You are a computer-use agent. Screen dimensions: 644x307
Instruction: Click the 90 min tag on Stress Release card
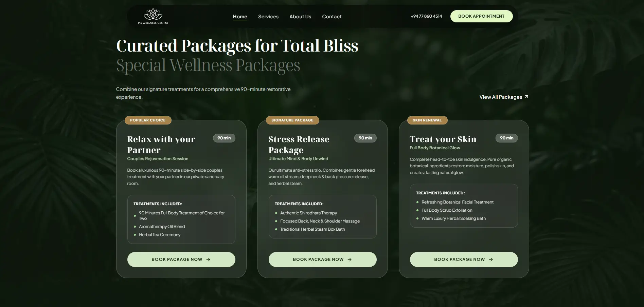(365, 138)
